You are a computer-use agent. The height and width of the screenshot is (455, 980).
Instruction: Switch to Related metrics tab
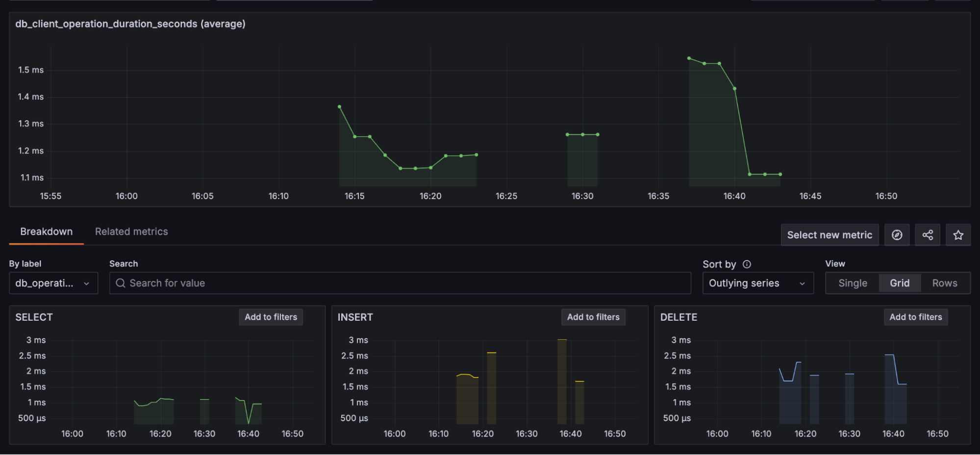pyautogui.click(x=131, y=231)
